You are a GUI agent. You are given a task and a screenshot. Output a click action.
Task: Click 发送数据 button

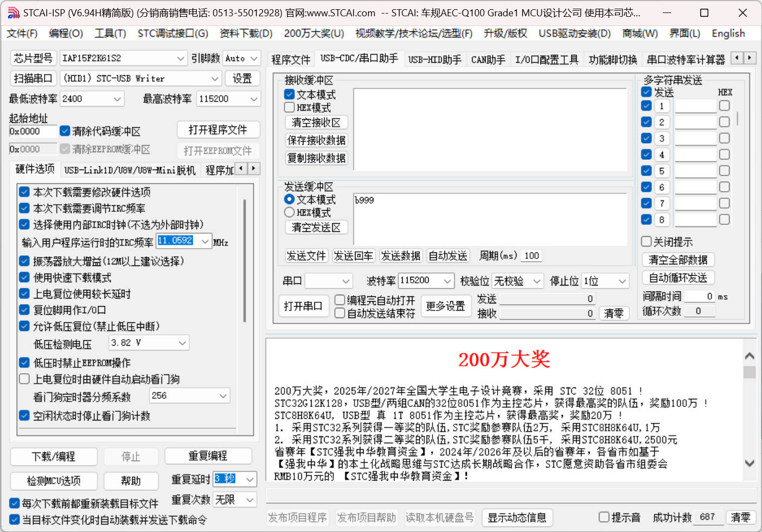pos(401,256)
